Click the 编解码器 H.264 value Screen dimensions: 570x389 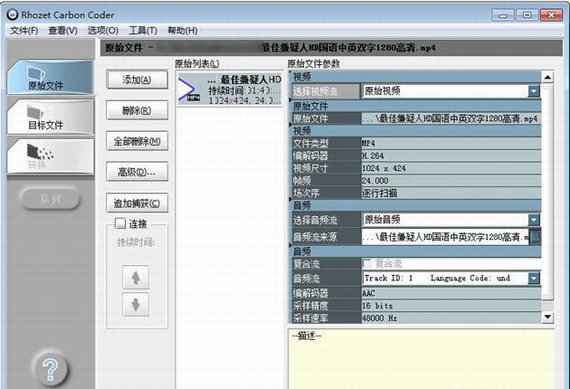[x=451, y=156]
